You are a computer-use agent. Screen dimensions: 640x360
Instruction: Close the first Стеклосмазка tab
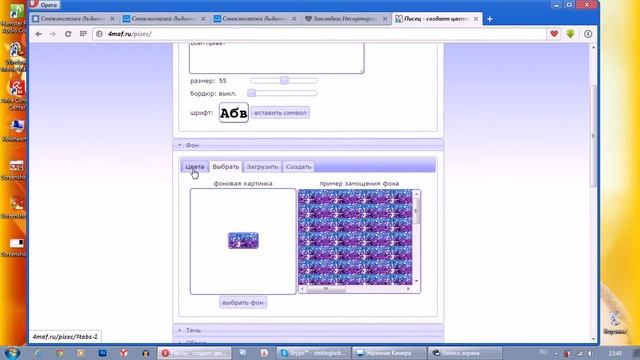point(112,19)
